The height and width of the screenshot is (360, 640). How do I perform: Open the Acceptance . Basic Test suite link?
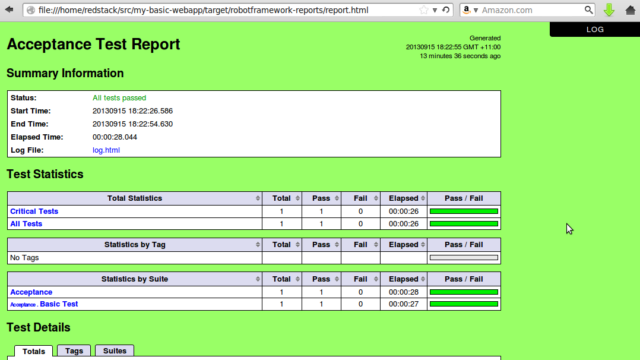tap(44, 304)
